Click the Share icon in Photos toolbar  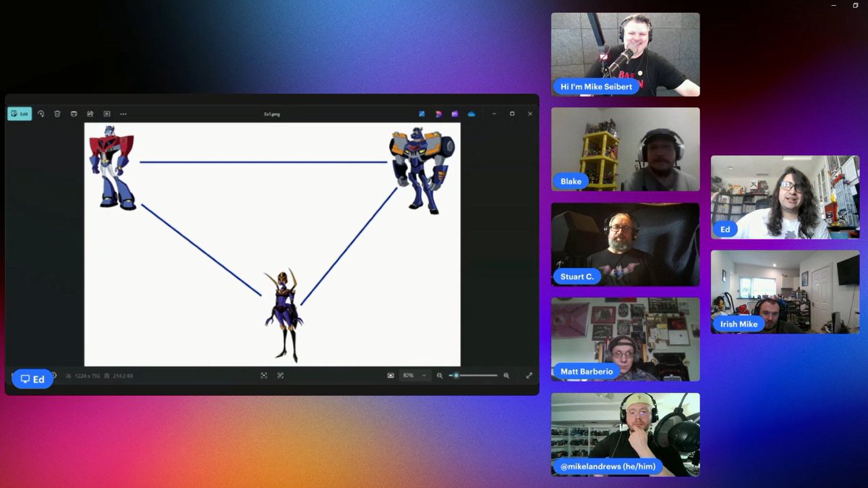(90, 114)
